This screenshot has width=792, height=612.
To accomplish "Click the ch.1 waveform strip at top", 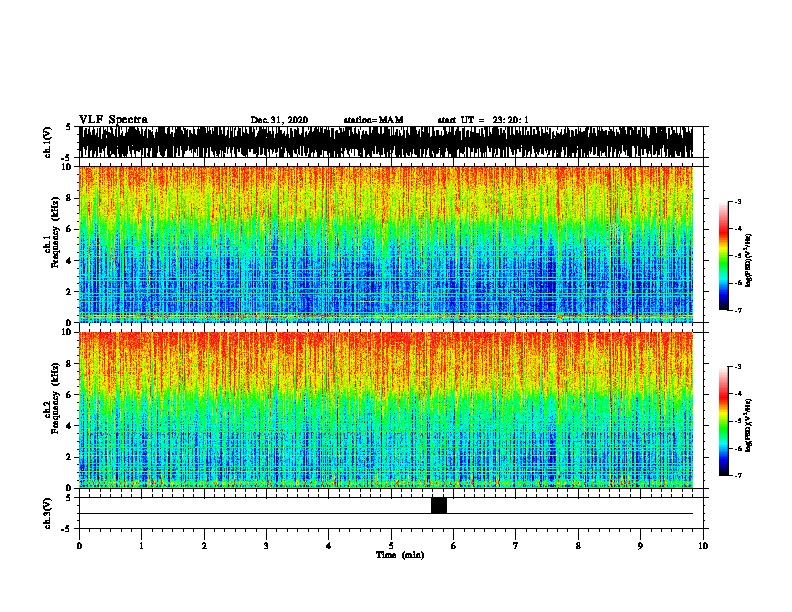I will pos(386,142).
